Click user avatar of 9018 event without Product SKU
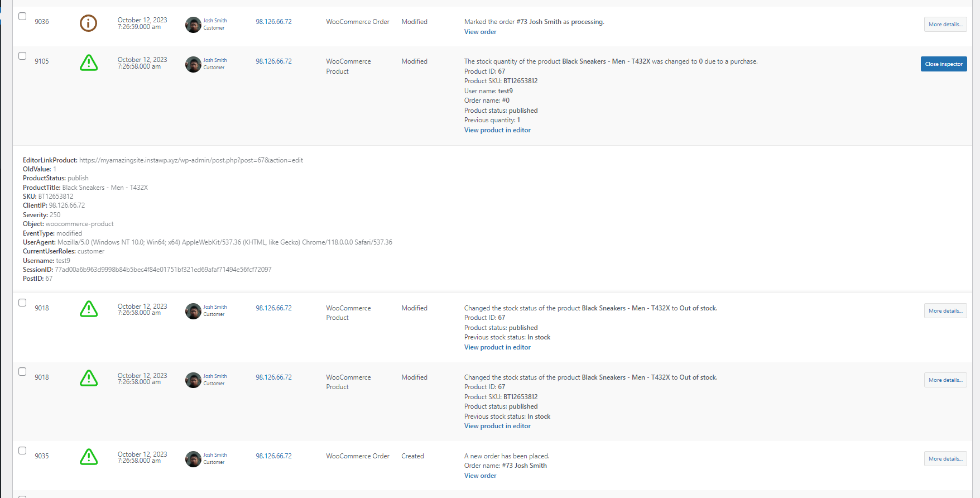Image resolution: width=980 pixels, height=498 pixels. [193, 311]
